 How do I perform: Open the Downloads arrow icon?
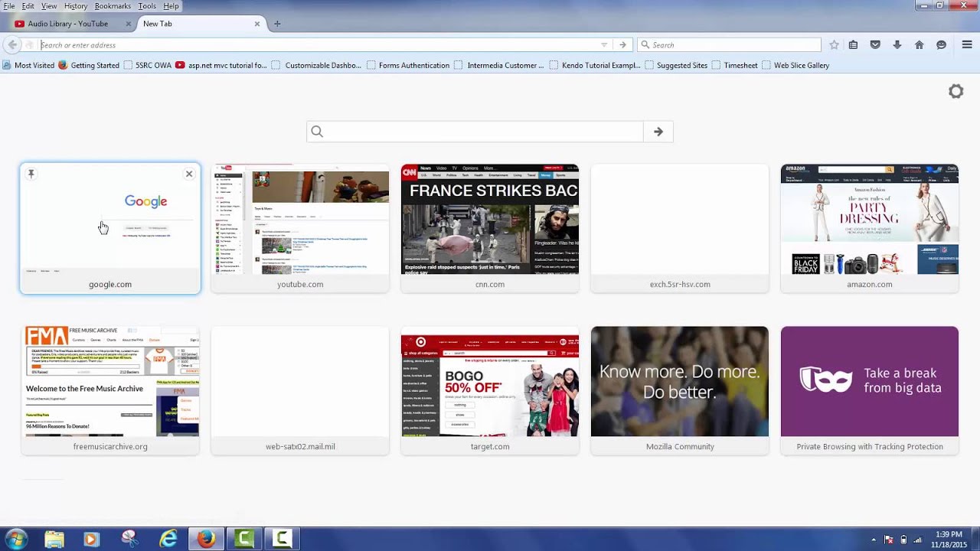click(897, 45)
